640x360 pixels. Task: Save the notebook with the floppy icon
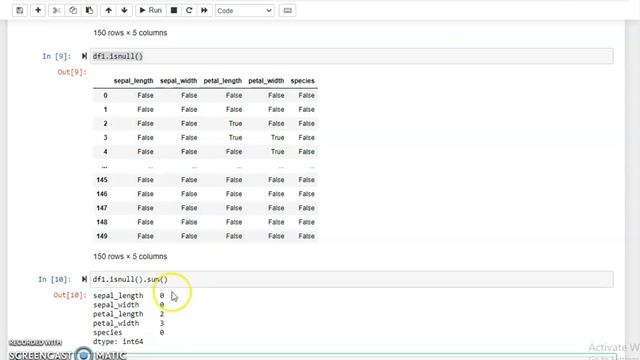pos(20,10)
